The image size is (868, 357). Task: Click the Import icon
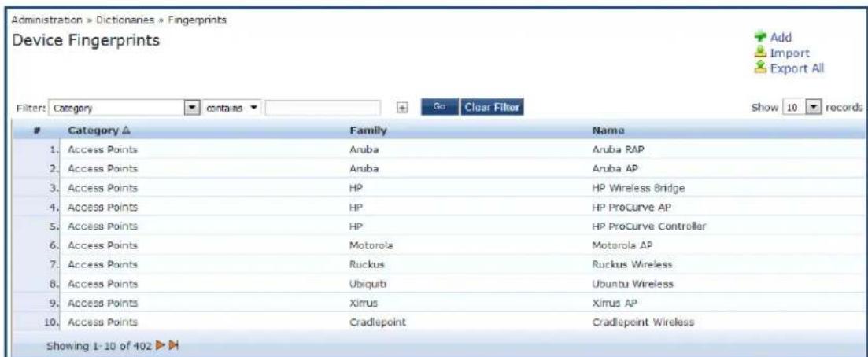(761, 53)
